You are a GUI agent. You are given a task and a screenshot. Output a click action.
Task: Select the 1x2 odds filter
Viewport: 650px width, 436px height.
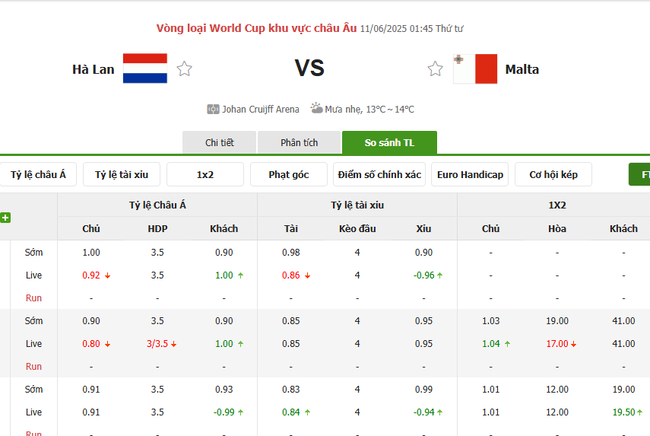click(205, 175)
